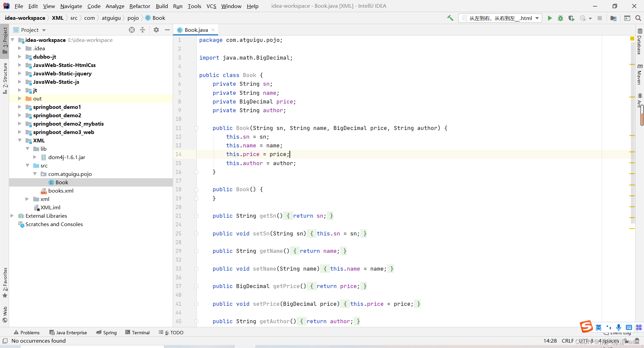Click the Run Anything icon
The height and width of the screenshot is (348, 644).
tap(627, 18)
